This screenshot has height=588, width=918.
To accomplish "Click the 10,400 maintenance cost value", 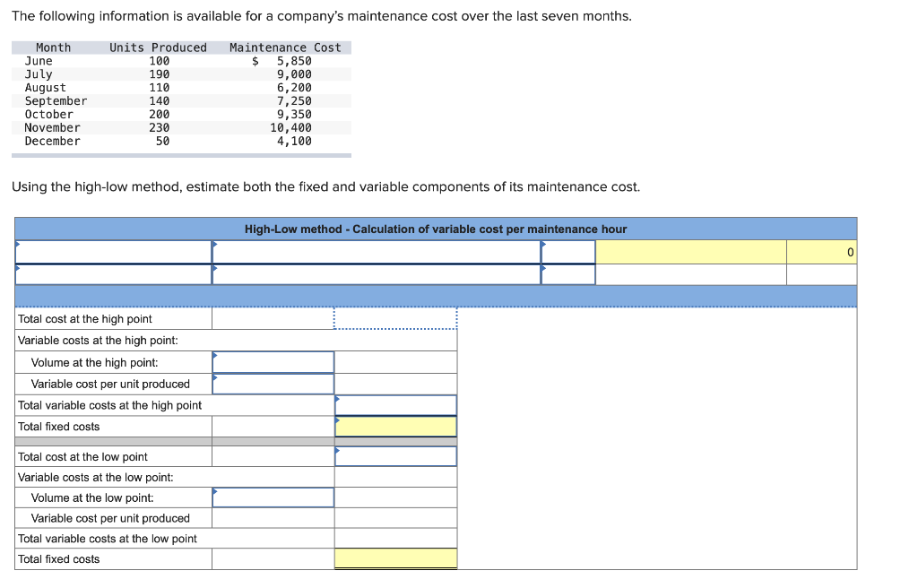I will click(291, 127).
